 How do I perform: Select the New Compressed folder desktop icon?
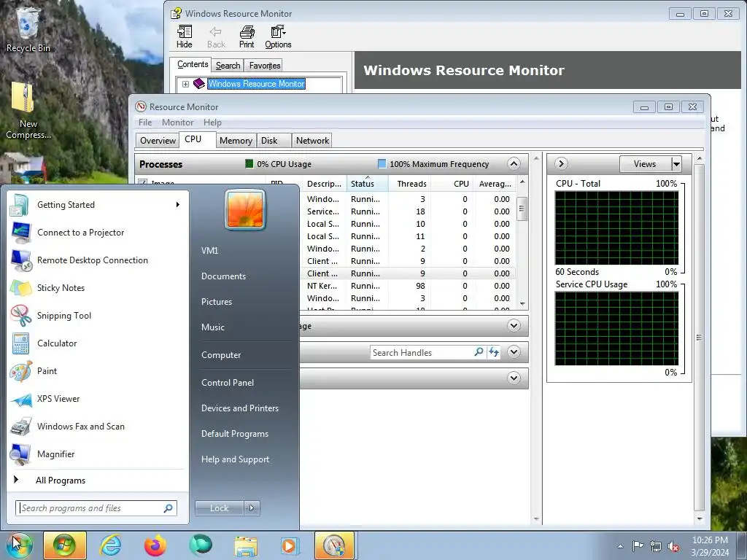(28, 111)
